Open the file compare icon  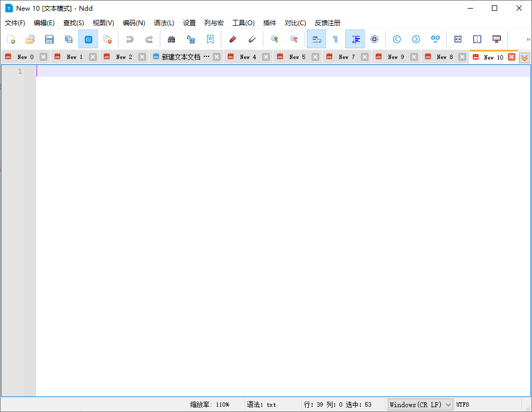click(457, 39)
